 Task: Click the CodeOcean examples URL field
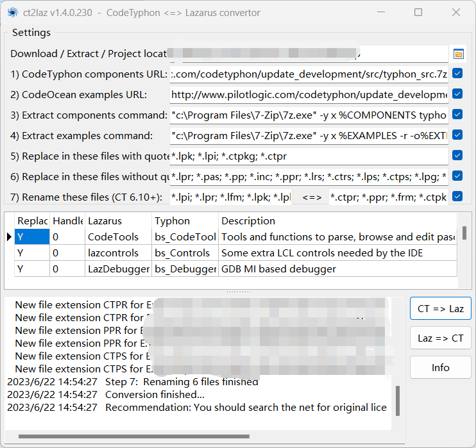coord(309,95)
